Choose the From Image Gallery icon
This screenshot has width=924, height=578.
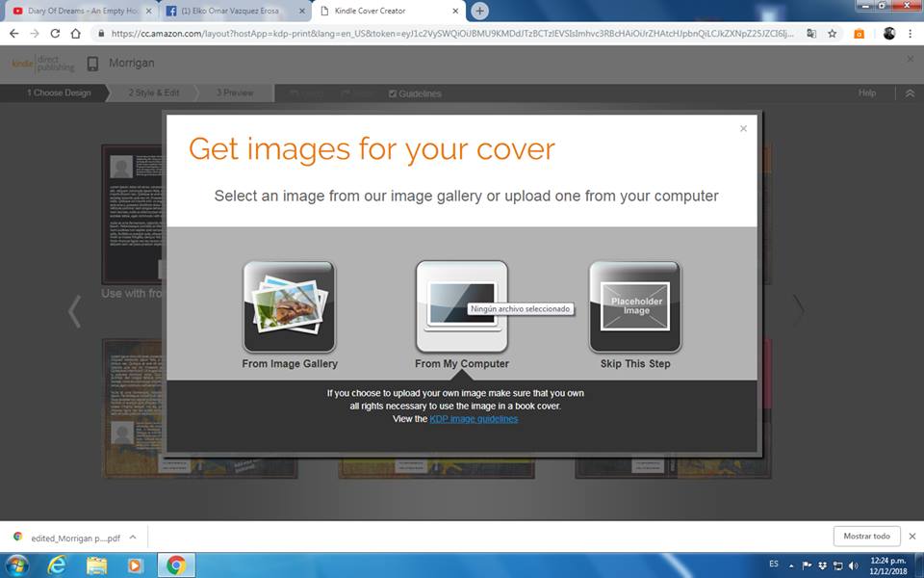pos(289,307)
